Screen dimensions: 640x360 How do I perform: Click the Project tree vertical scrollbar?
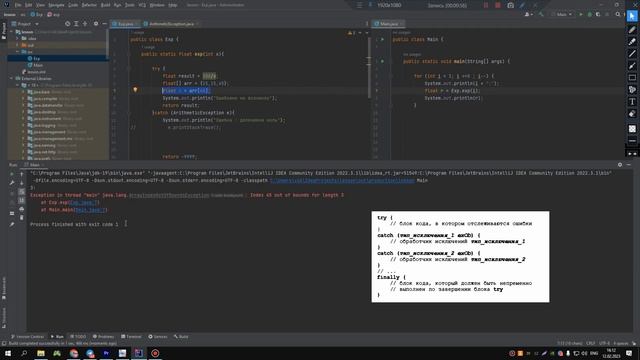[107, 45]
